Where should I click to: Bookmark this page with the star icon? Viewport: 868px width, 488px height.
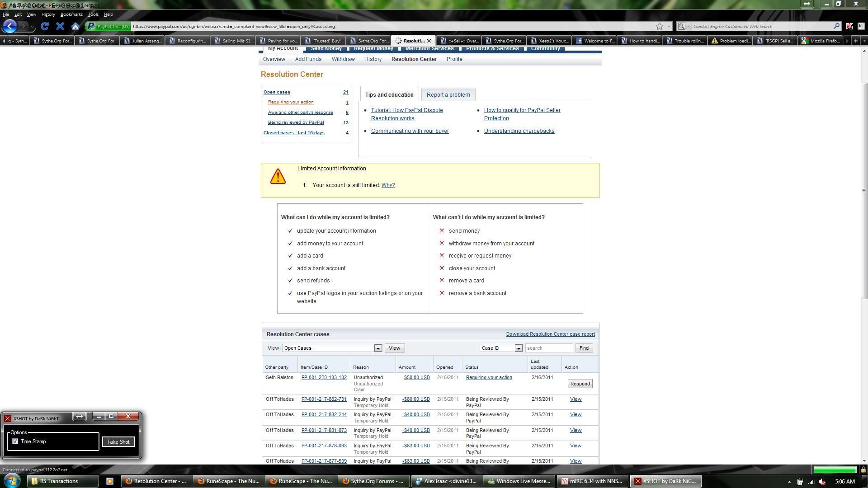(660, 26)
